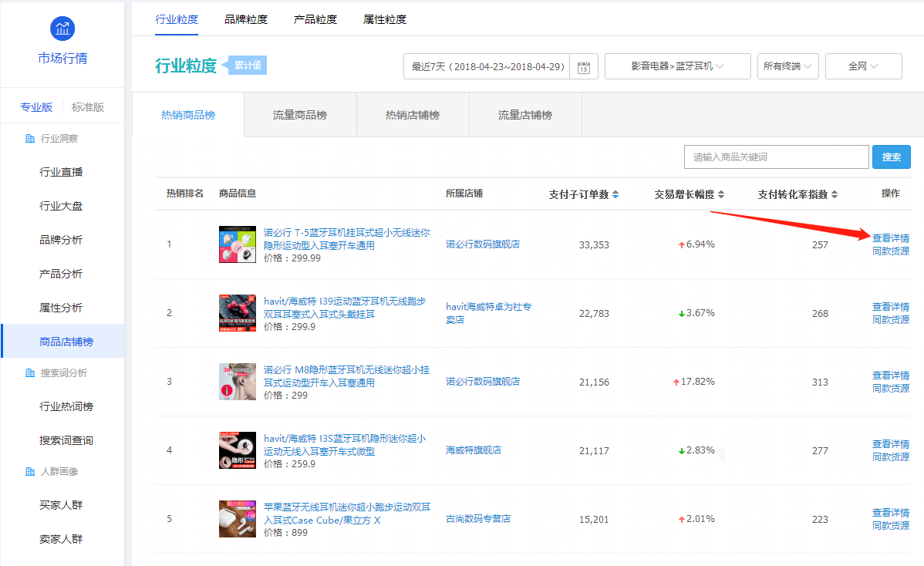
Task: Switch to 产品粒度 top tab
Action: (x=315, y=19)
